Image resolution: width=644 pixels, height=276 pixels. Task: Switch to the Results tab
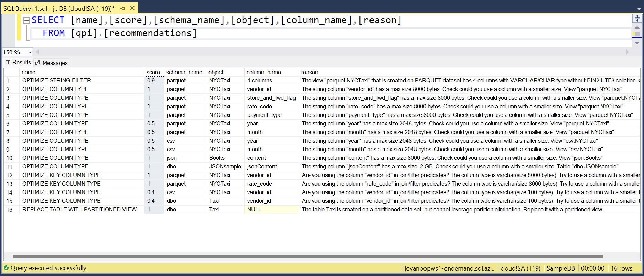coord(18,63)
